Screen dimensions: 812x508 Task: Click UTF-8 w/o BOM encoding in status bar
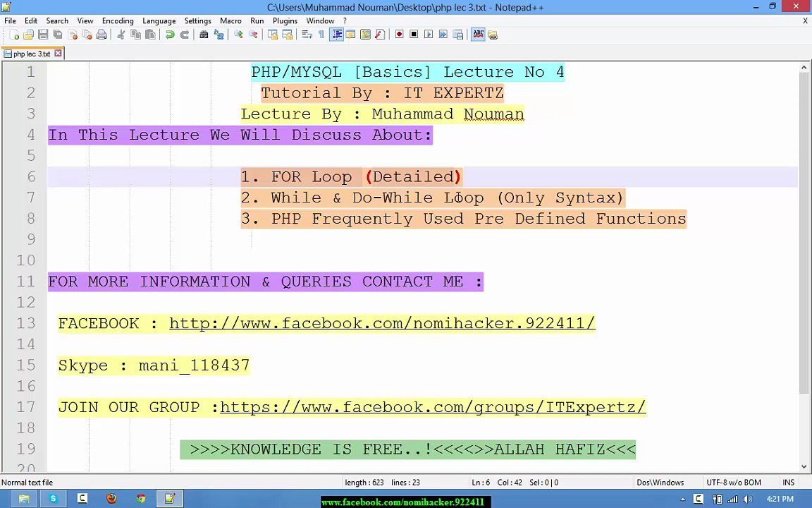click(734, 482)
